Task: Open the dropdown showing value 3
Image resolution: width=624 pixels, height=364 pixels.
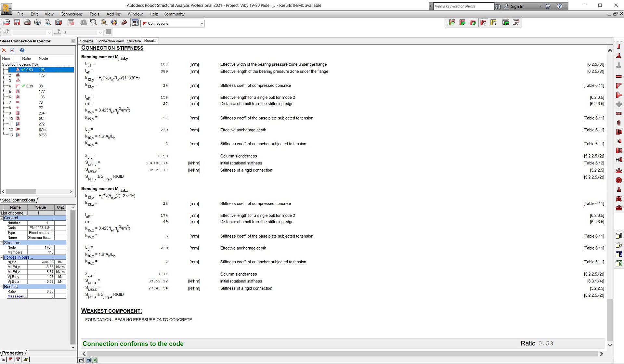Action: 100,32
